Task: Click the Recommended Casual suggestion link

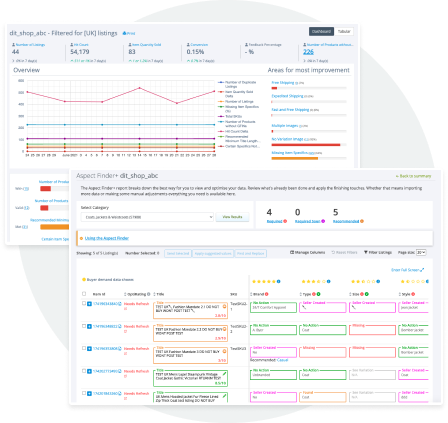Action: (x=282, y=360)
